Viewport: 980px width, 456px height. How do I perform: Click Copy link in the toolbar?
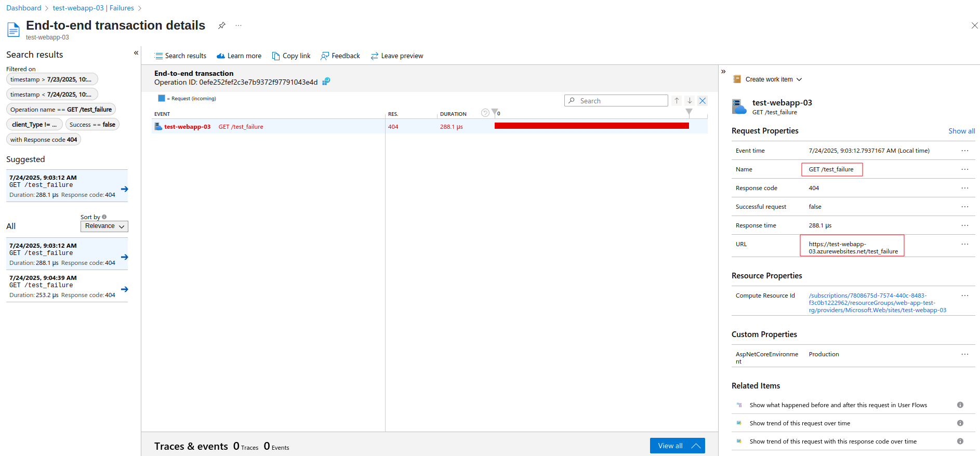click(x=291, y=56)
